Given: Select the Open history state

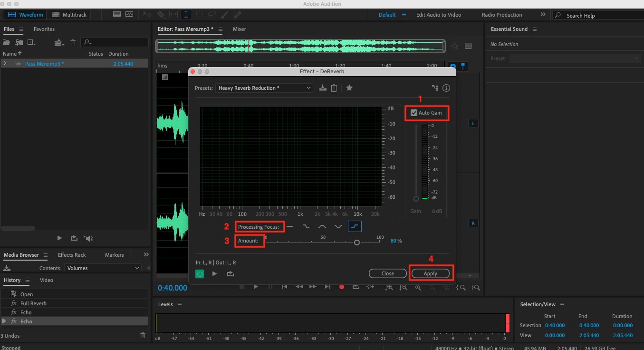Looking at the screenshot, I should 75,294.
